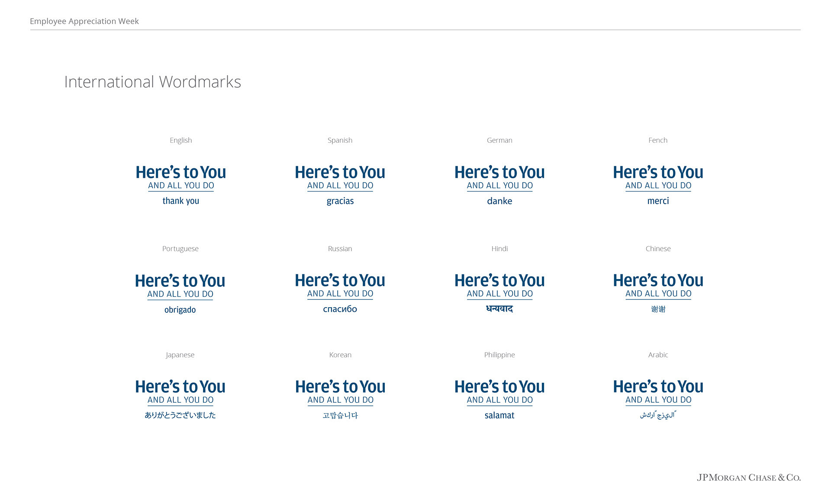
Task: Click the "Fench" language label
Action: point(658,140)
